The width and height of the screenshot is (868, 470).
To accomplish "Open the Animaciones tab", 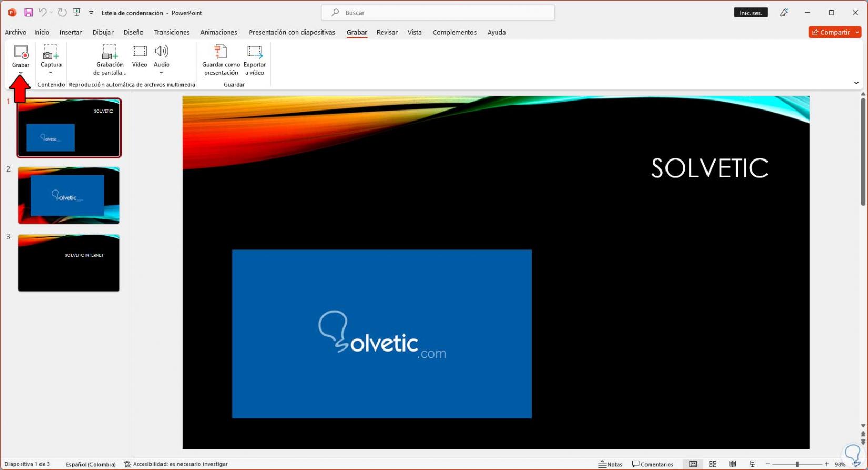I will [219, 32].
